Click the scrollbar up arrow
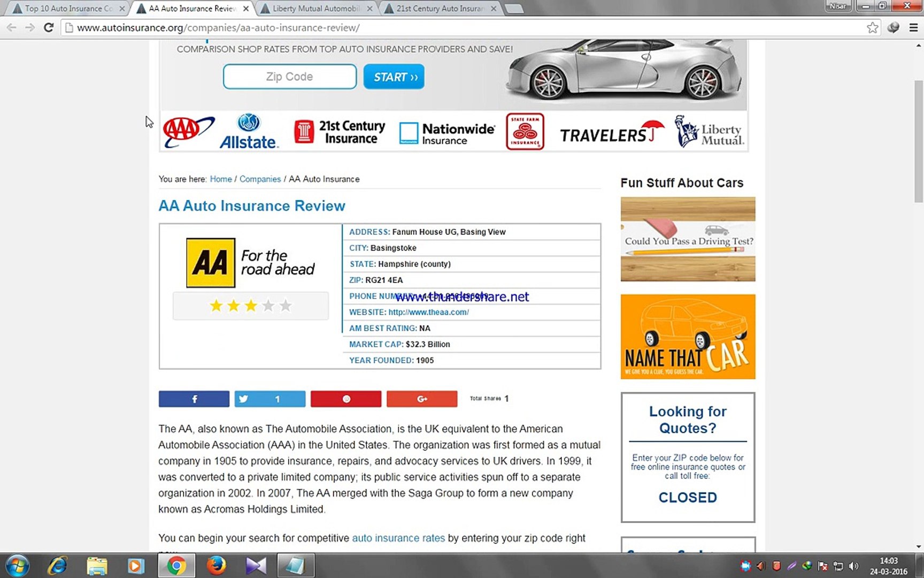 pos(919,45)
